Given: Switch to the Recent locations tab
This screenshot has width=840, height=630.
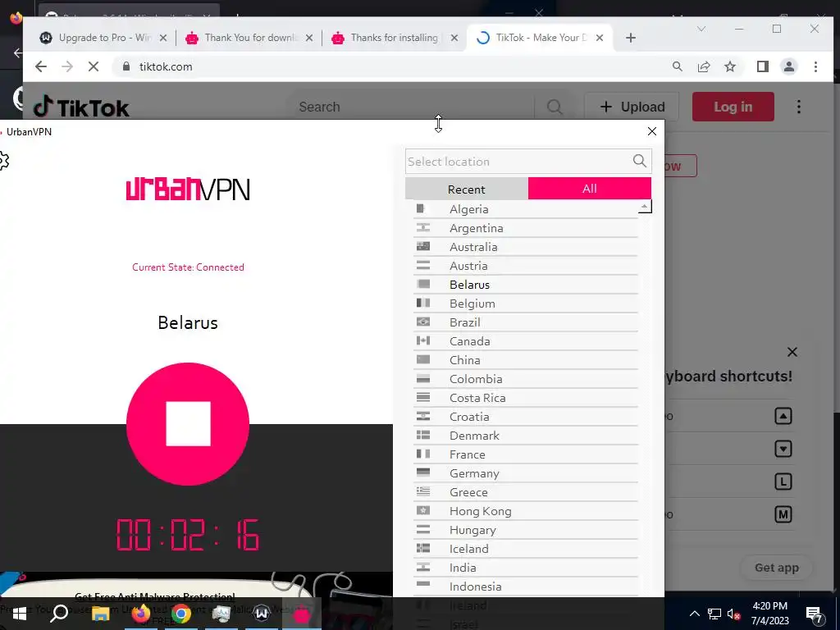Looking at the screenshot, I should [467, 189].
